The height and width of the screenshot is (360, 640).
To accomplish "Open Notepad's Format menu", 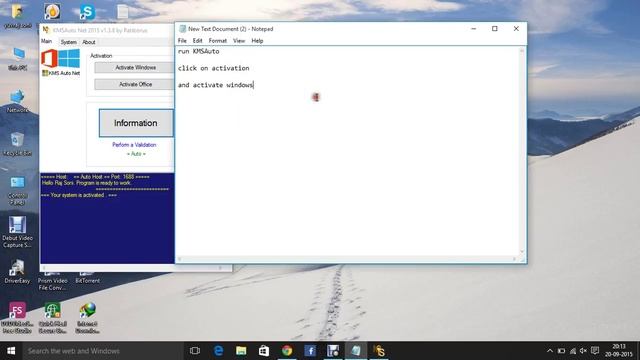I will [x=218, y=41].
